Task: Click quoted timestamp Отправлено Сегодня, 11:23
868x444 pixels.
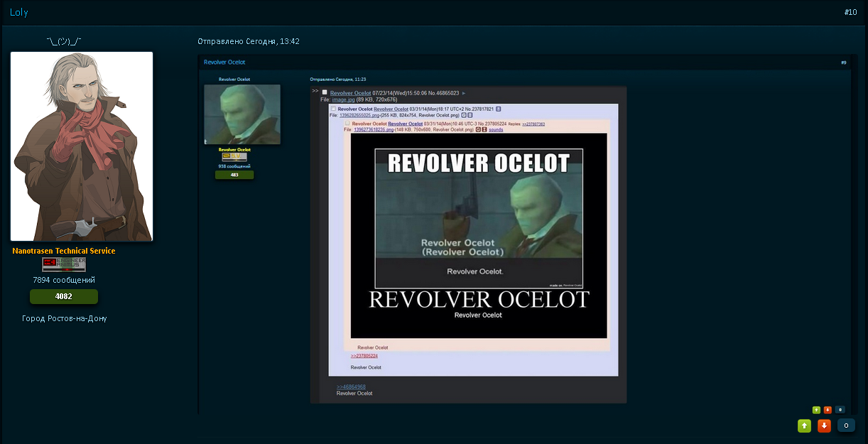Action: tap(338, 80)
